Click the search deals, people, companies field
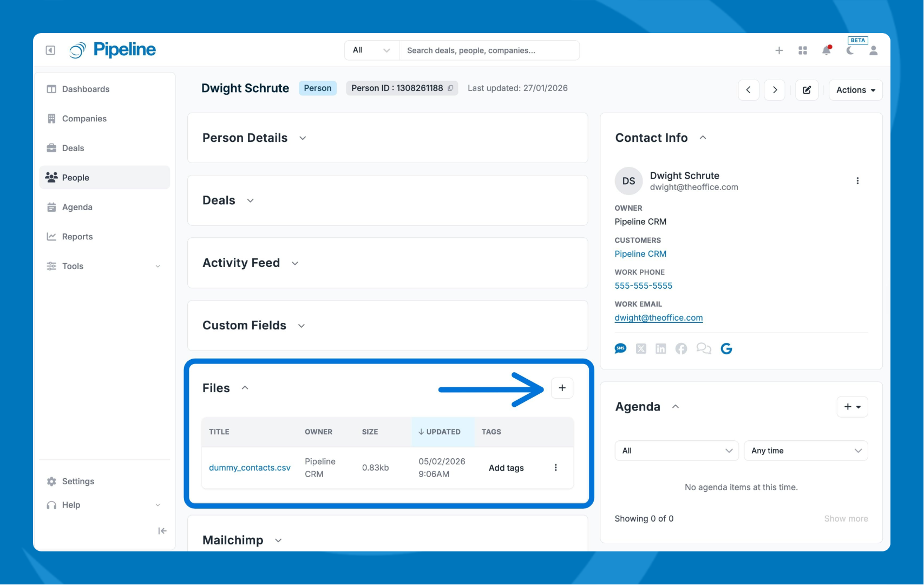 [x=488, y=50]
